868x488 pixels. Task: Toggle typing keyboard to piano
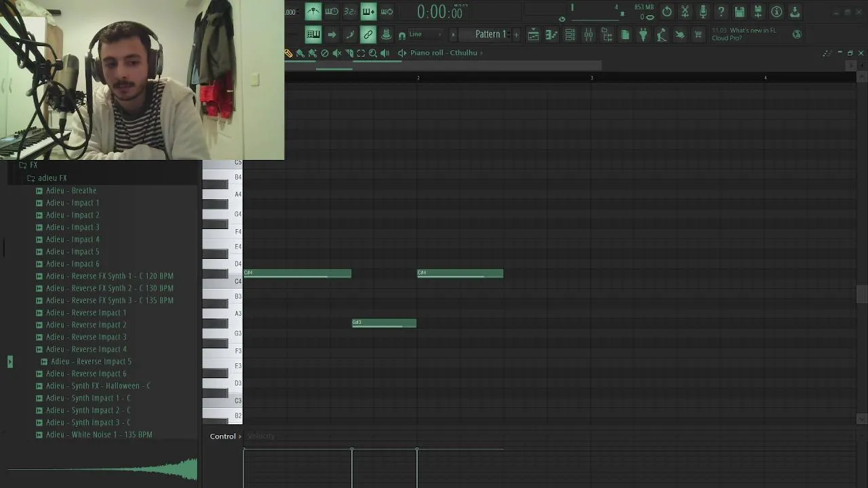click(x=313, y=35)
